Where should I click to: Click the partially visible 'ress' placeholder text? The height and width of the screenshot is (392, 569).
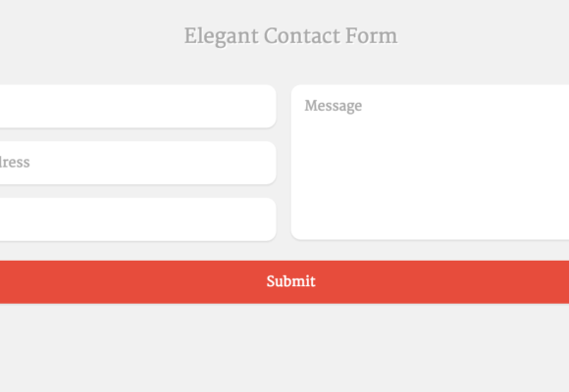point(15,162)
